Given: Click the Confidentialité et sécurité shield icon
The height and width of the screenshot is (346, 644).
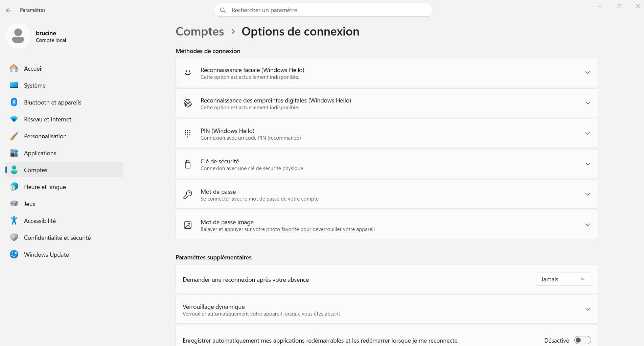Looking at the screenshot, I should [14, 237].
